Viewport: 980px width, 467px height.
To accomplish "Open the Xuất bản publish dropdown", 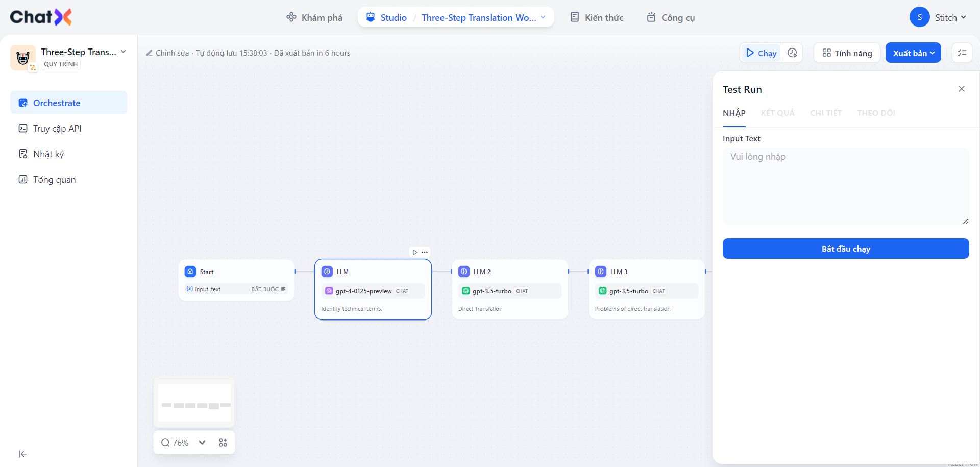I will [x=913, y=53].
